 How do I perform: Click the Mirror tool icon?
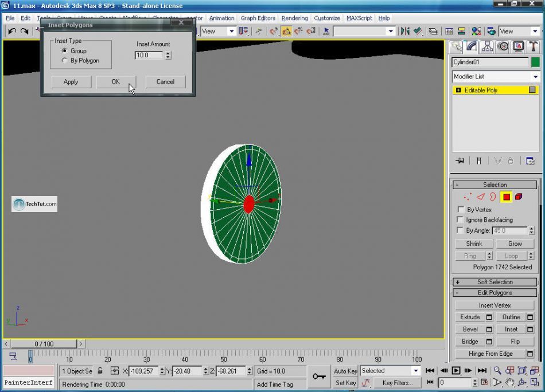click(x=405, y=31)
